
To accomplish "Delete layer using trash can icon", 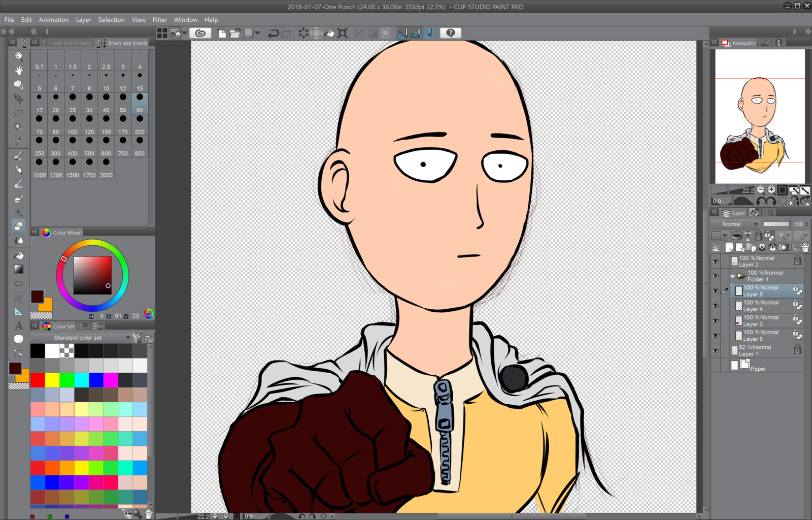I will (805, 247).
